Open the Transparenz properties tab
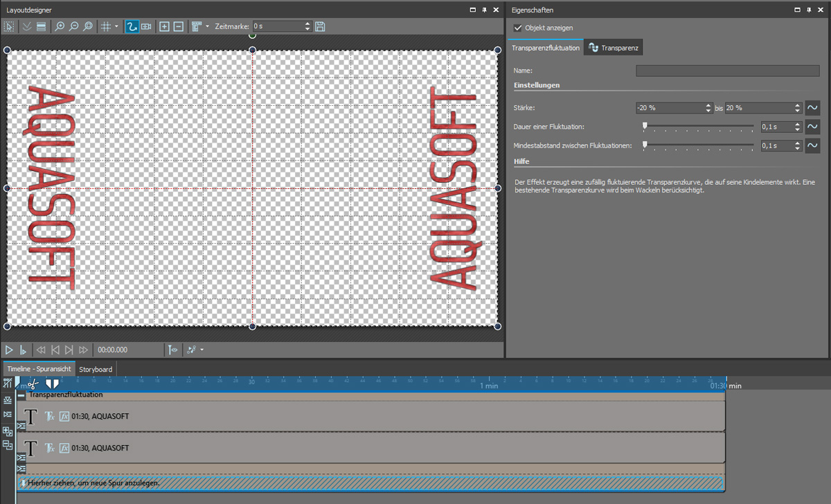The image size is (831, 504). click(614, 48)
